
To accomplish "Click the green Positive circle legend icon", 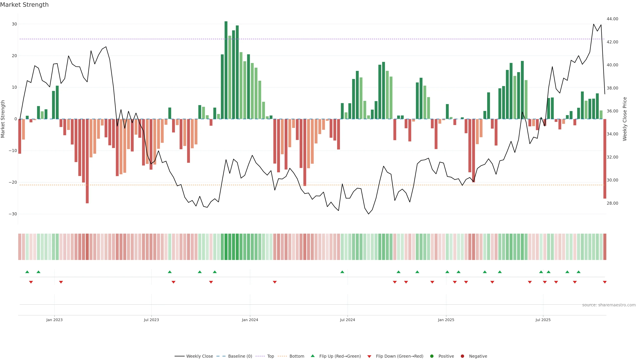I will pos(432,356).
